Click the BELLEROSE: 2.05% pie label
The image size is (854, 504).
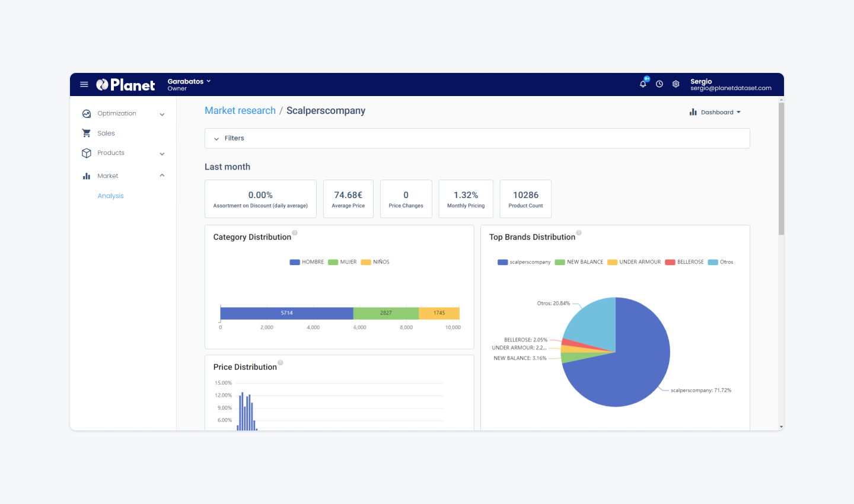tap(526, 340)
